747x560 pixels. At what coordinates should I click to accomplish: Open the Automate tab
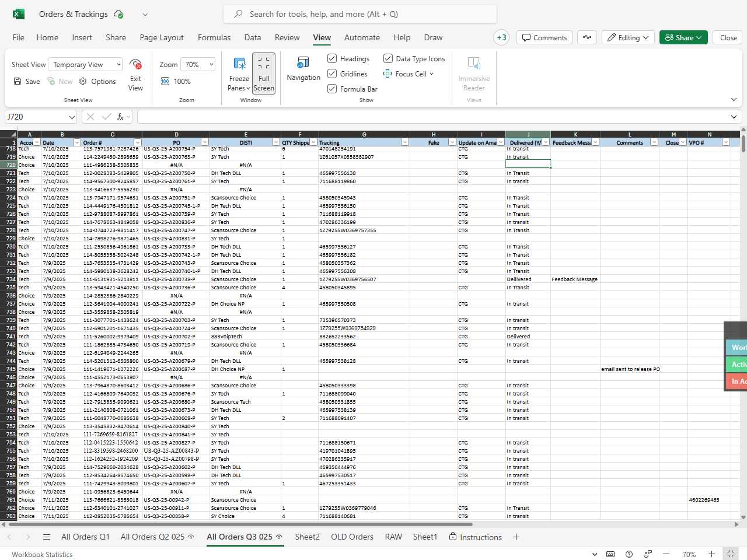pyautogui.click(x=362, y=37)
